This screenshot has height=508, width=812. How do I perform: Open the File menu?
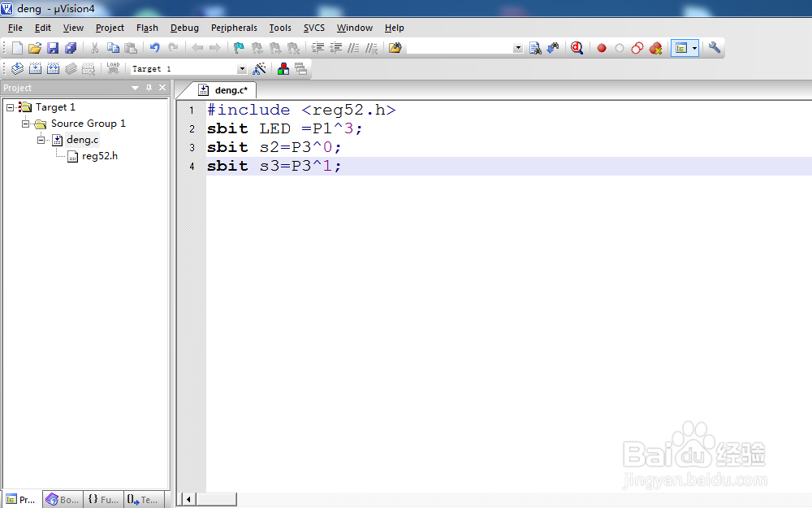point(15,28)
